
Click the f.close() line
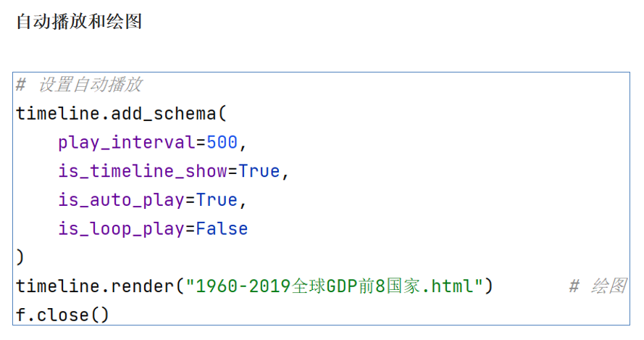coord(62,315)
